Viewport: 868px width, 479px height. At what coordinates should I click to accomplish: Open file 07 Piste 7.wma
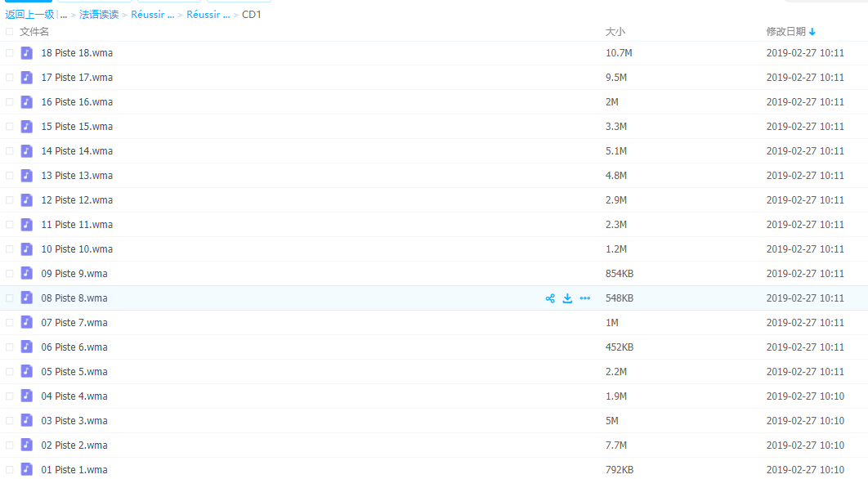point(74,322)
